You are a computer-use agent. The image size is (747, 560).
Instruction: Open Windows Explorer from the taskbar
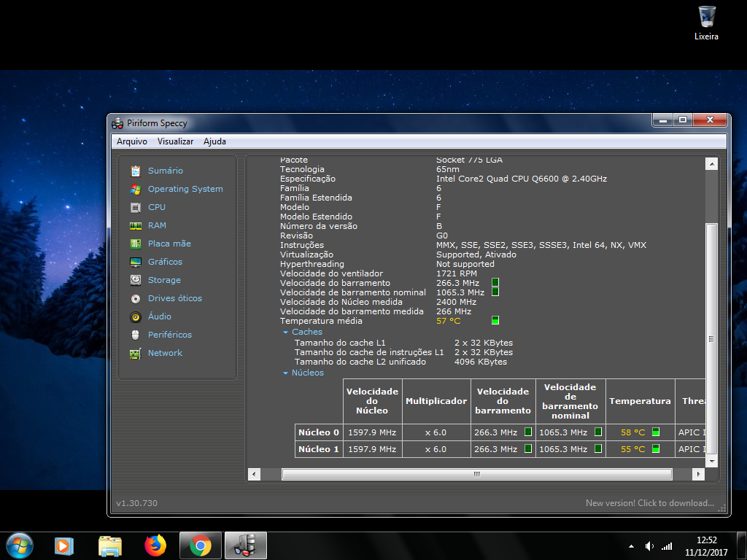[x=110, y=545]
